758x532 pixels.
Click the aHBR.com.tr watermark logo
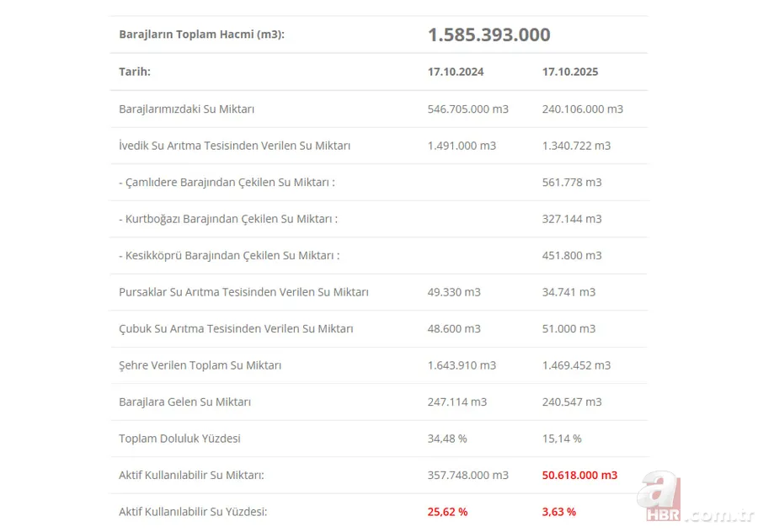click(x=694, y=498)
